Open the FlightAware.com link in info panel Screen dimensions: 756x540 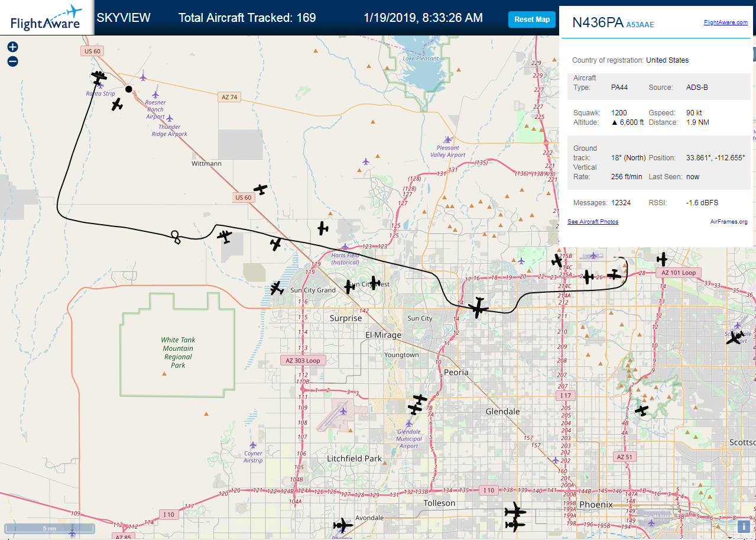point(725,22)
